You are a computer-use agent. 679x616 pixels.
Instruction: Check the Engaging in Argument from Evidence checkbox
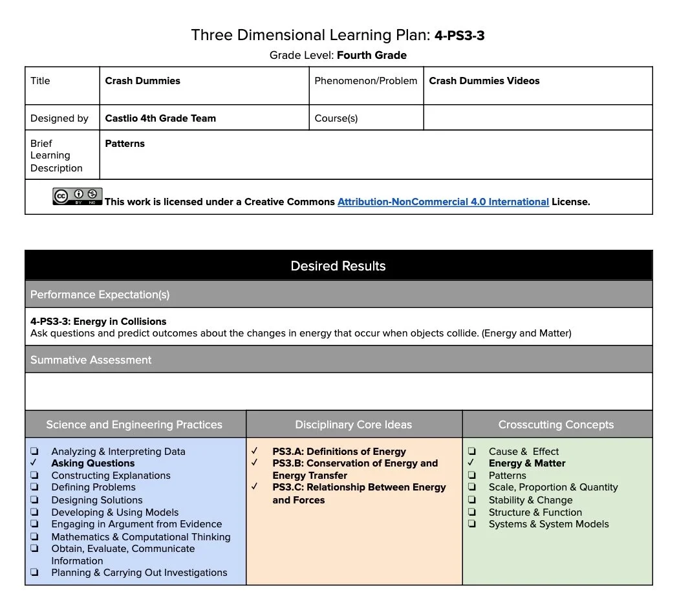(35, 524)
